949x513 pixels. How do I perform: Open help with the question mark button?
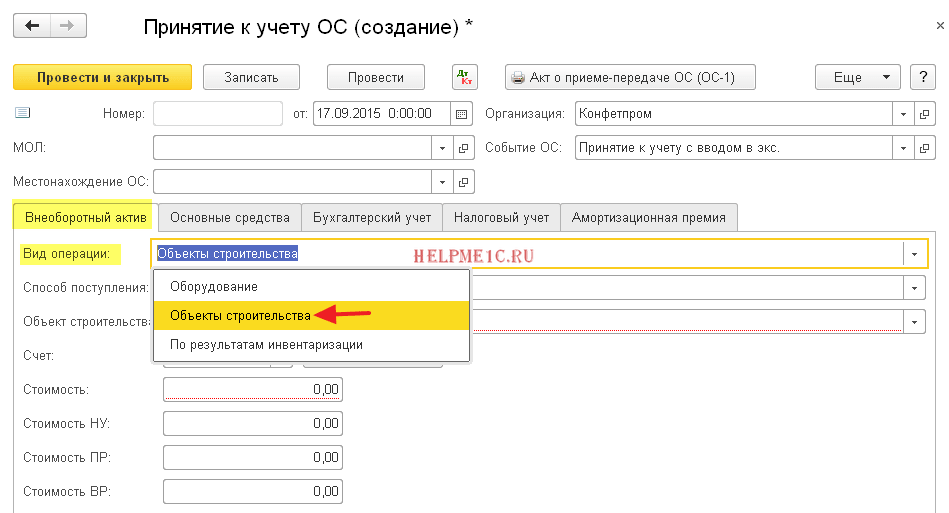[923, 77]
